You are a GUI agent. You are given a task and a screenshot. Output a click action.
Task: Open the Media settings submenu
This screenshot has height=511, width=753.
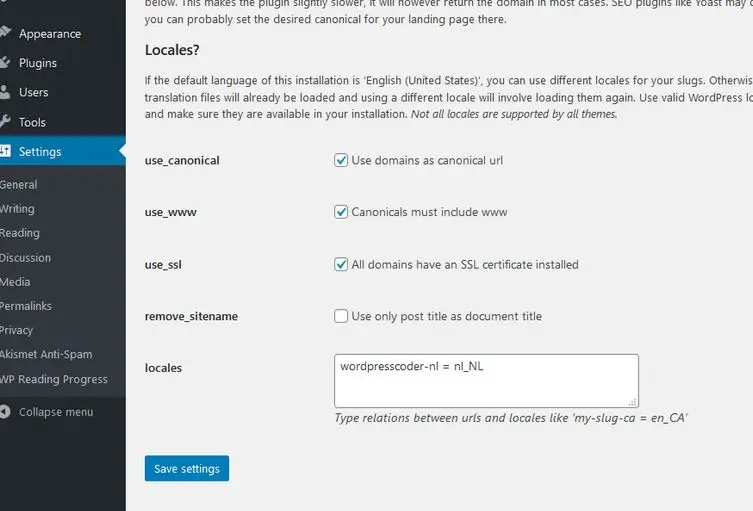click(x=15, y=282)
